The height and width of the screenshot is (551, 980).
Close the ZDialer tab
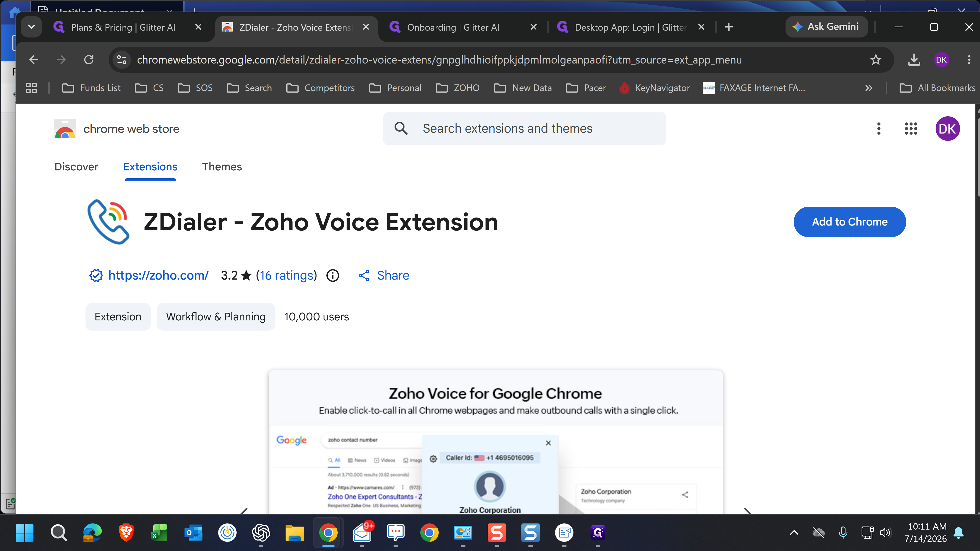pyautogui.click(x=366, y=27)
